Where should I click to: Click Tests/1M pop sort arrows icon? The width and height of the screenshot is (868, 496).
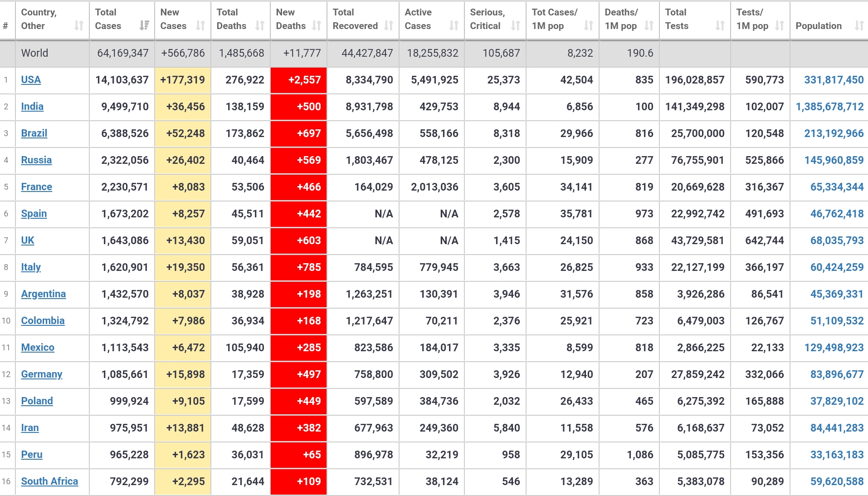click(x=780, y=26)
